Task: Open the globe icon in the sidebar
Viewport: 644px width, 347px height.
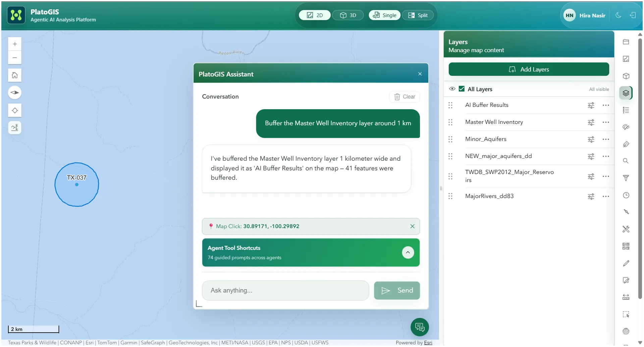Action: click(x=626, y=331)
